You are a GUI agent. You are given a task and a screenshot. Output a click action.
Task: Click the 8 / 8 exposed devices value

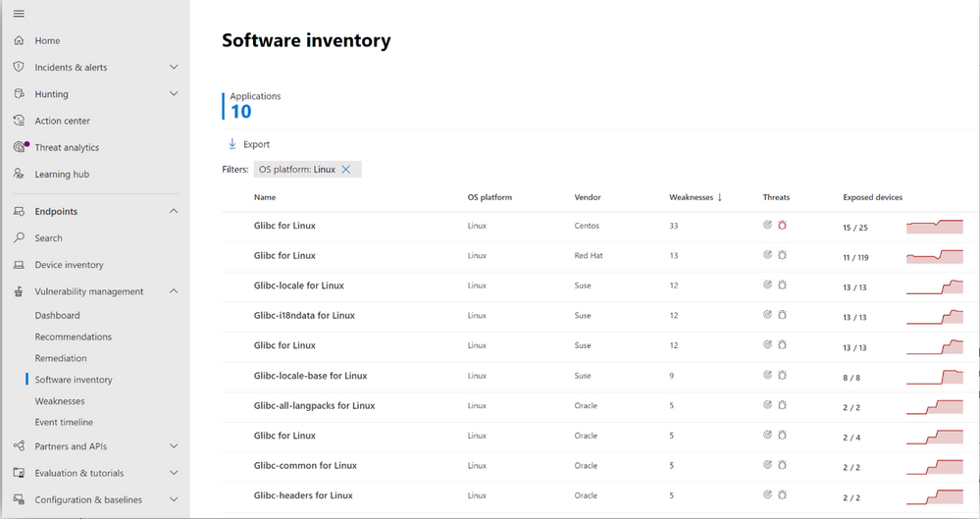(851, 378)
